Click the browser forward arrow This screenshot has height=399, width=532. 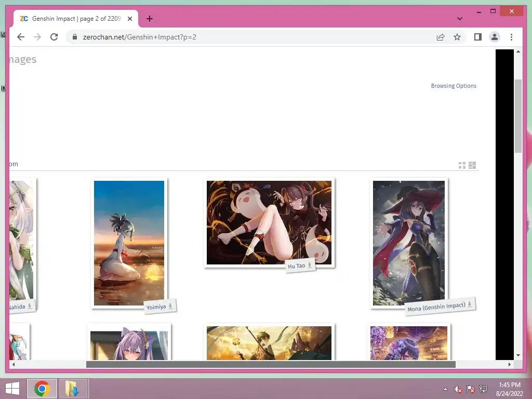(x=37, y=37)
